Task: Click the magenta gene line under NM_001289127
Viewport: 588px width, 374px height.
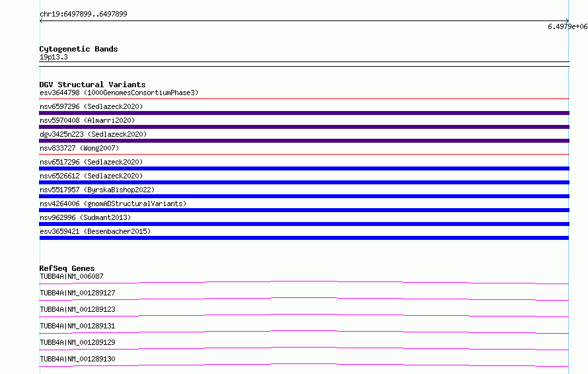Action: (304, 299)
